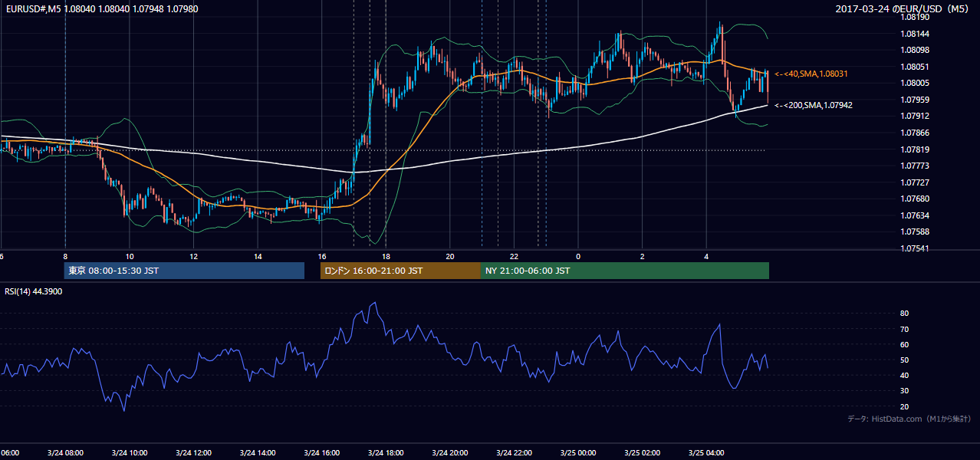Click price axis value 1.07680

click(x=915, y=199)
